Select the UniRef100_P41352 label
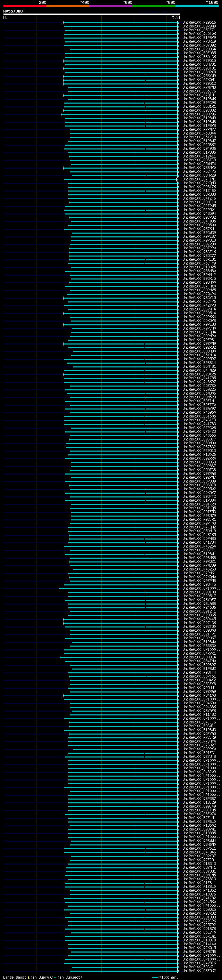The image size is (222, 980). click(199, 890)
